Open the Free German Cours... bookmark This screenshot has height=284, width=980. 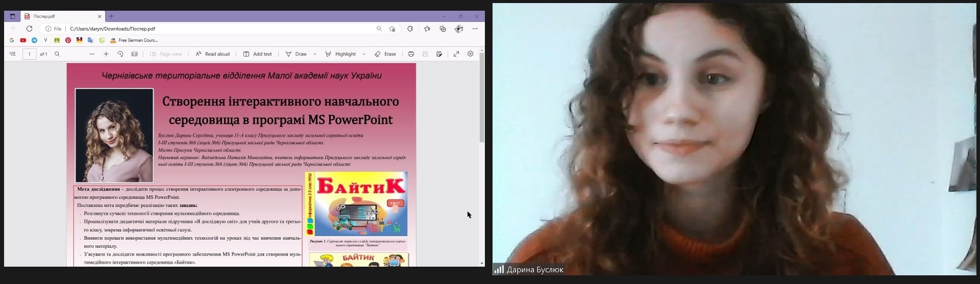134,40
